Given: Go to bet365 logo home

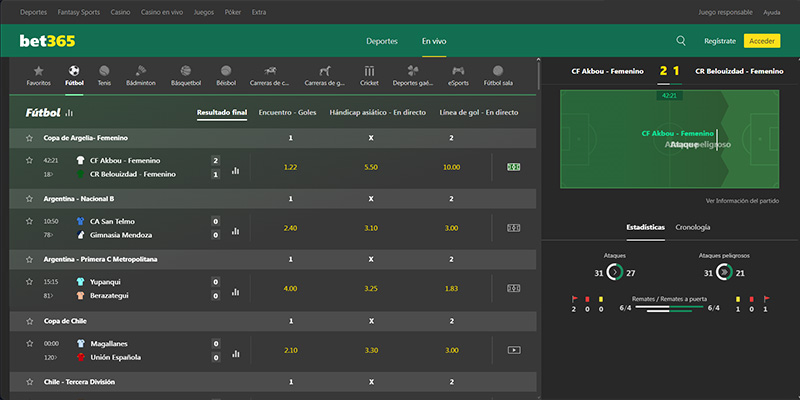Looking at the screenshot, I should point(47,41).
